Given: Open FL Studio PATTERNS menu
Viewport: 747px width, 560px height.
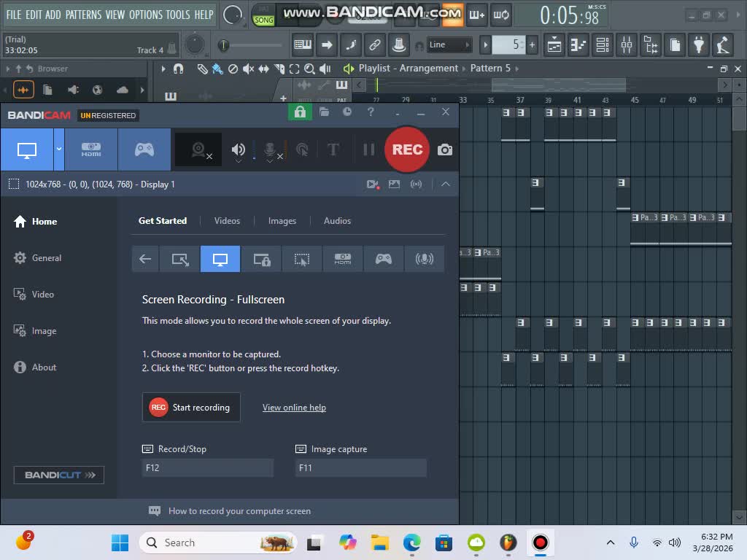Looking at the screenshot, I should (83, 15).
